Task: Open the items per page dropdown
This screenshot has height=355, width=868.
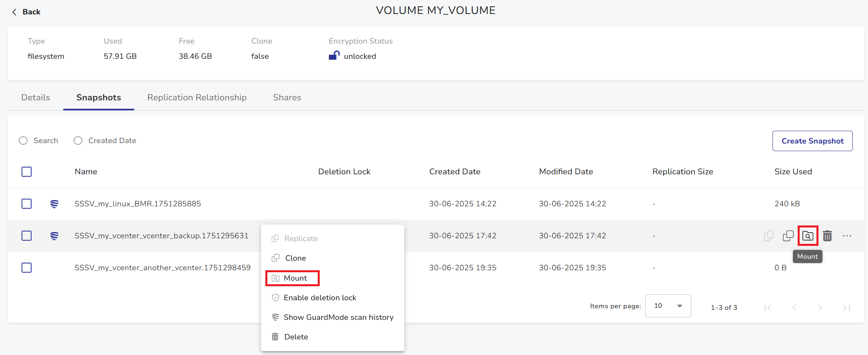Action: (x=668, y=306)
